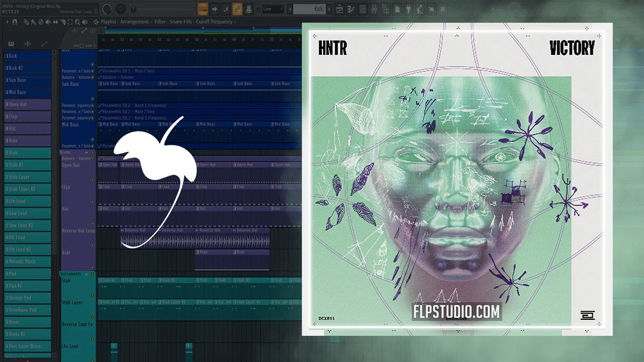Show automation clips in picker panel
644x362 pixels.
point(44,44)
